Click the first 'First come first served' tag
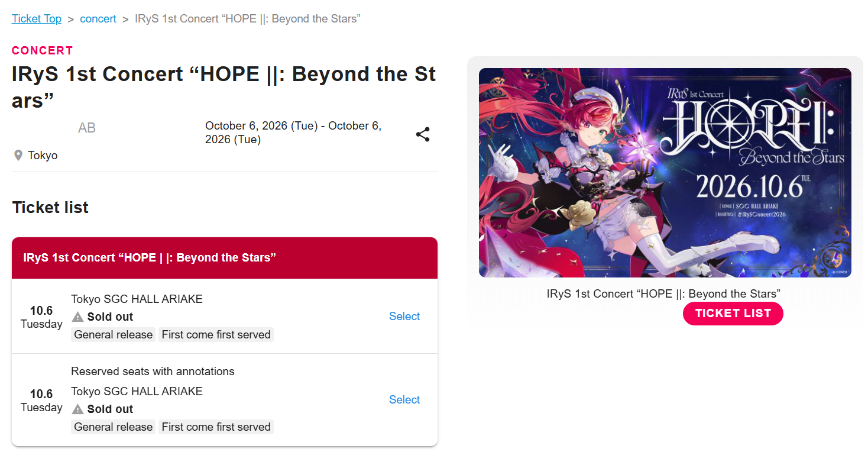Screen dimensions: 868x468 pos(216,335)
